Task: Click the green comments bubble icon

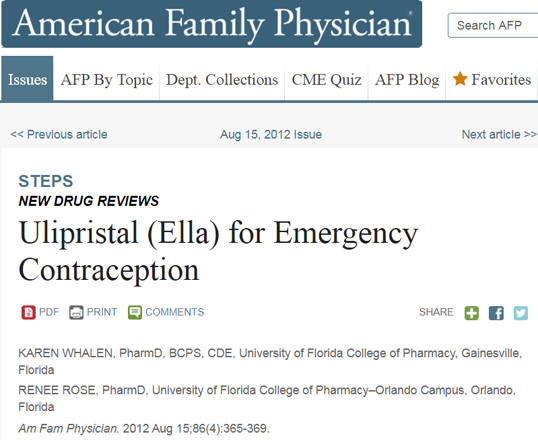Action: pyautogui.click(x=135, y=312)
